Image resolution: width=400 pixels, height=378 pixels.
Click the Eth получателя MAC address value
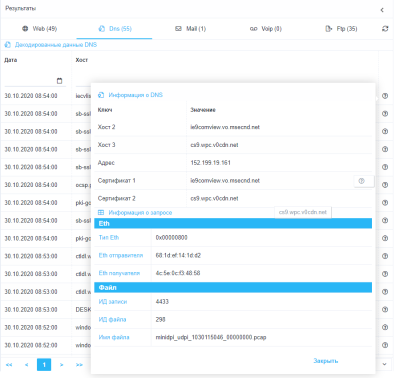pos(178,273)
